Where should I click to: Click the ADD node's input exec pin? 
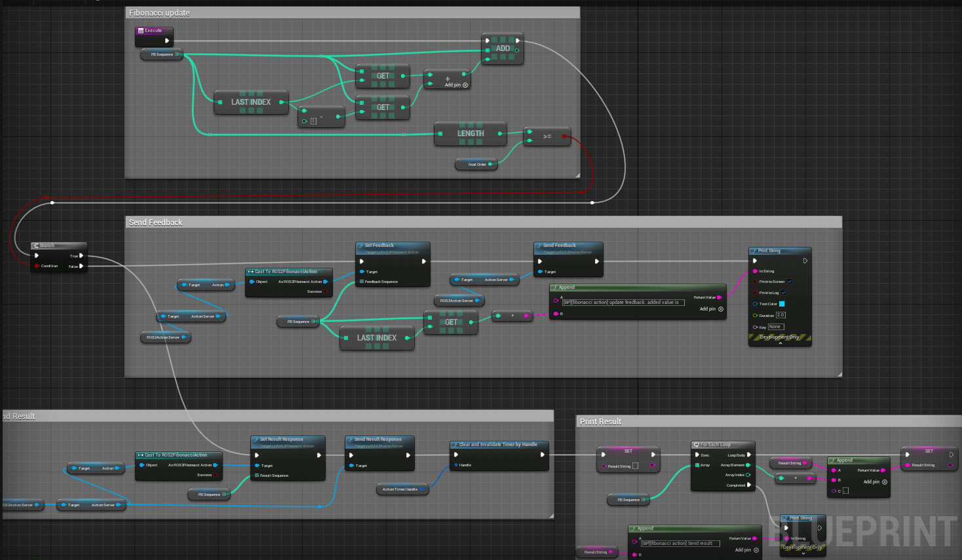click(x=488, y=41)
